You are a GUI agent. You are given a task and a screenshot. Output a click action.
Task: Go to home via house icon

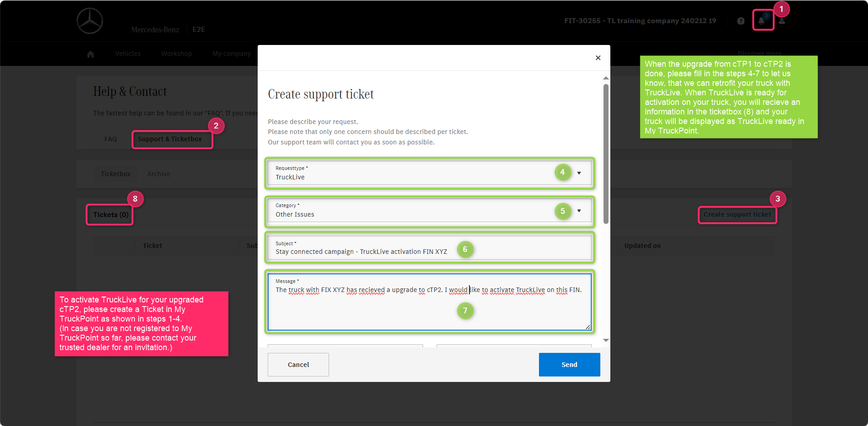click(x=90, y=54)
